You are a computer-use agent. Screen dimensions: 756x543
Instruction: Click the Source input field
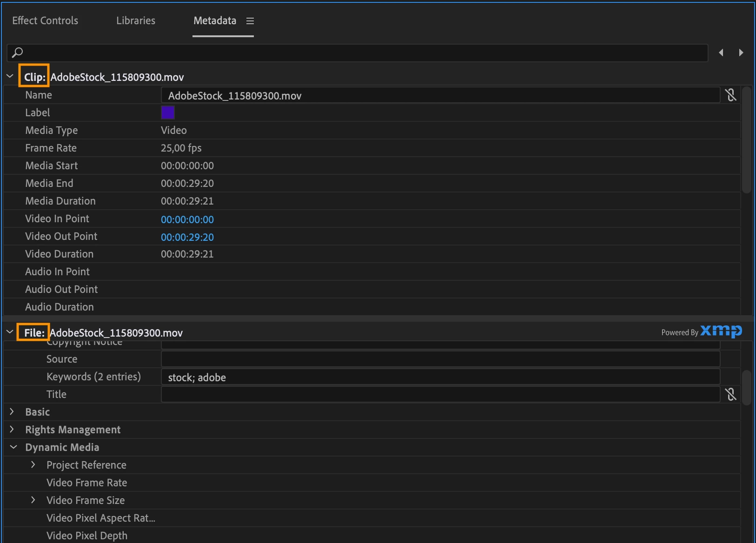pyautogui.click(x=441, y=359)
